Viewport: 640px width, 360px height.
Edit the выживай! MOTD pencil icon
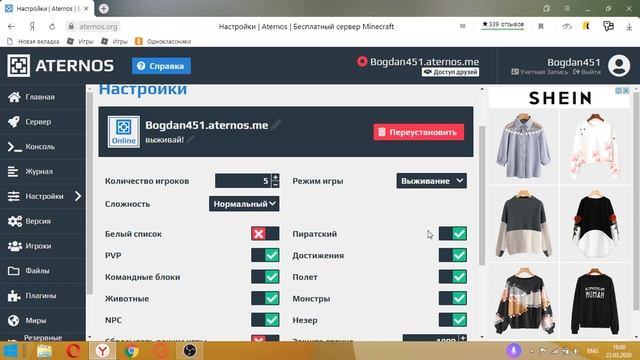point(190,140)
